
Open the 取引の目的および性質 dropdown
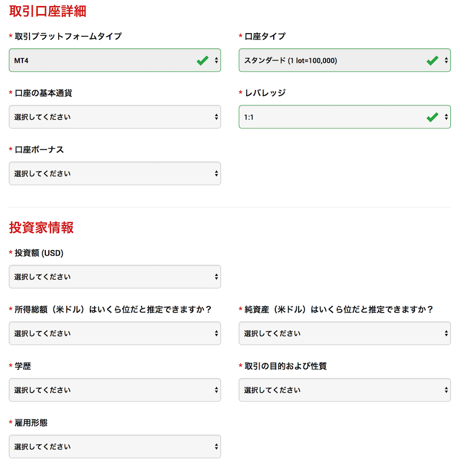345,390
